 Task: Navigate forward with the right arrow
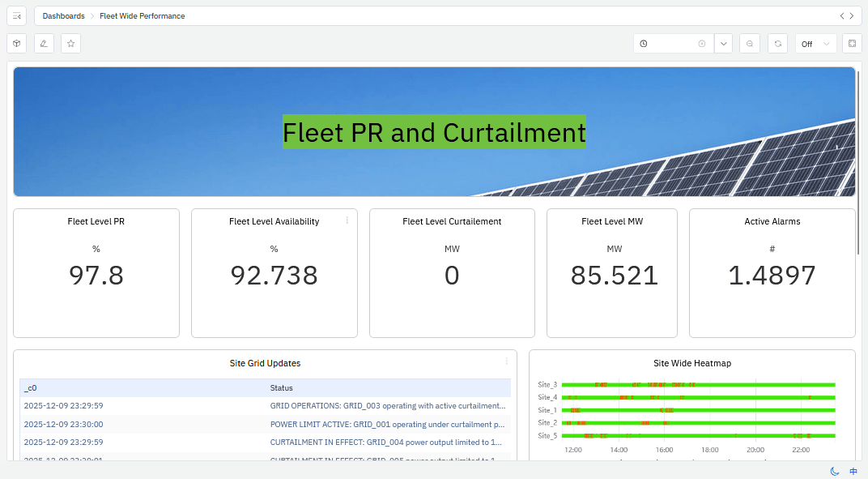pyautogui.click(x=852, y=16)
